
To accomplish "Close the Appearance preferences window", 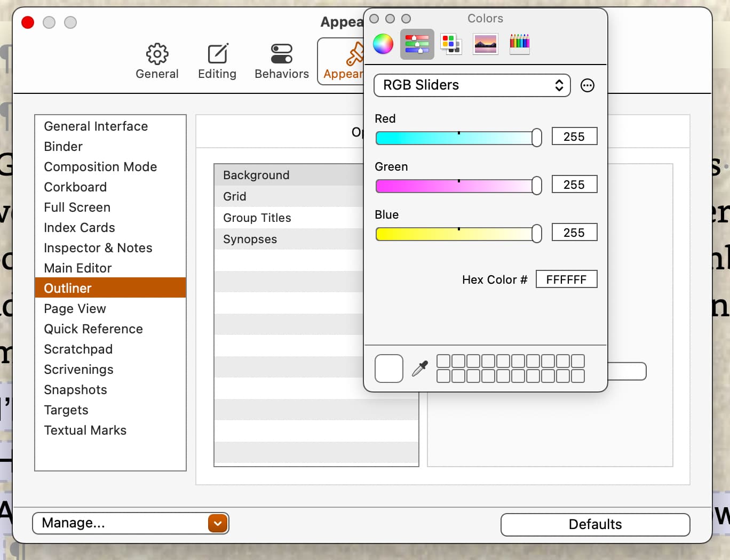I will [28, 22].
